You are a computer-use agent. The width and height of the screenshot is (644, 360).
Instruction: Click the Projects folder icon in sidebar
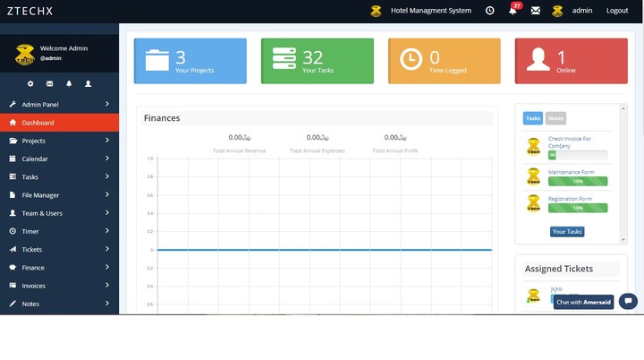click(13, 141)
